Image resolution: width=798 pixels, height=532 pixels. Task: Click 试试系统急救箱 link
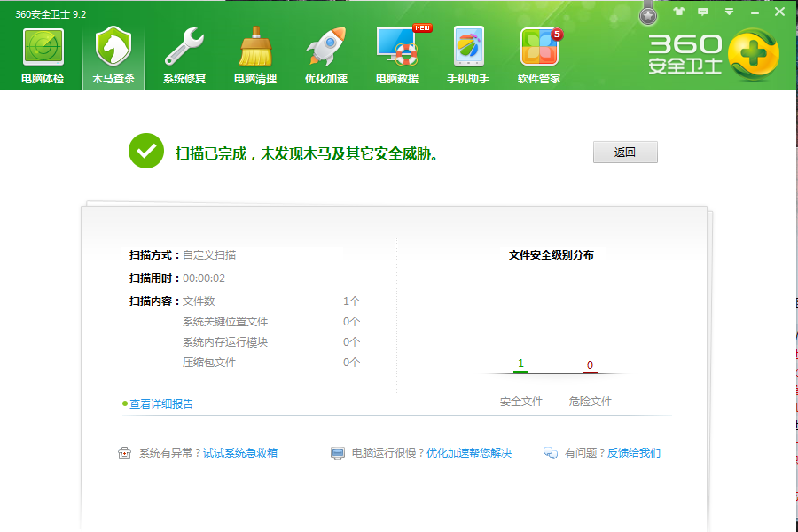pos(240,453)
